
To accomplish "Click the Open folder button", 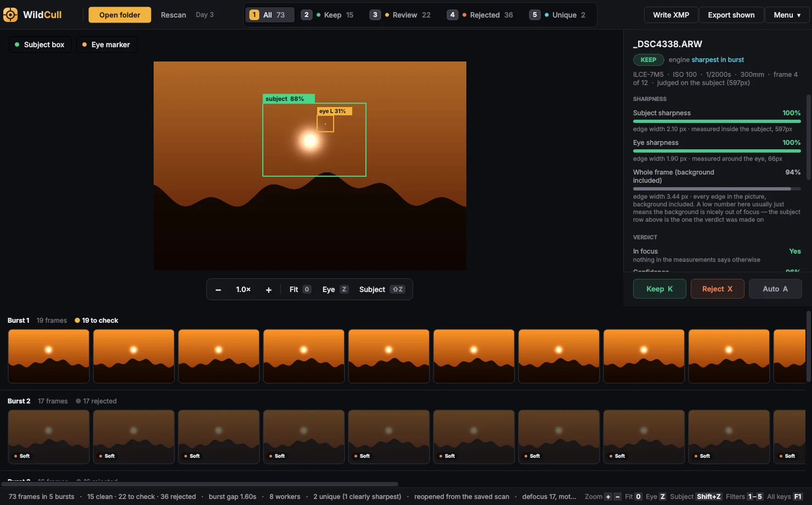I will point(120,15).
